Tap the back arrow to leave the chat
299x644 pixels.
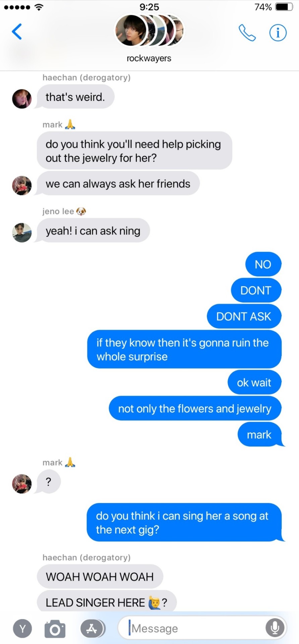point(17,32)
